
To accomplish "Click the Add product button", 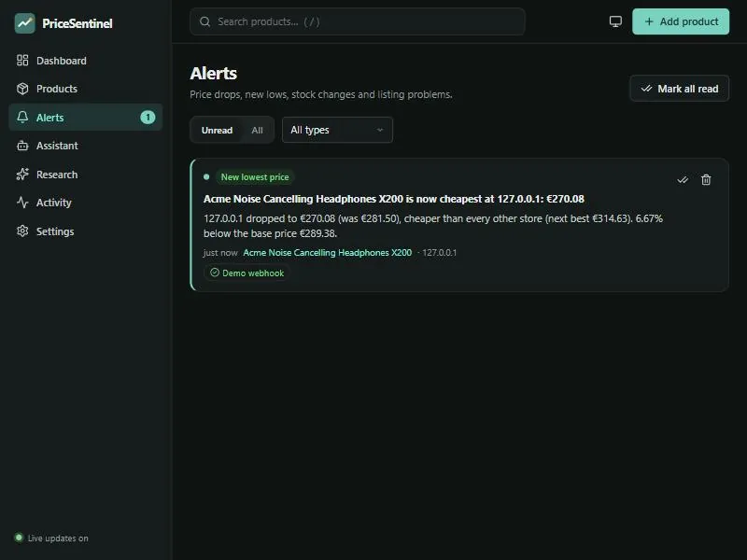I will (681, 21).
